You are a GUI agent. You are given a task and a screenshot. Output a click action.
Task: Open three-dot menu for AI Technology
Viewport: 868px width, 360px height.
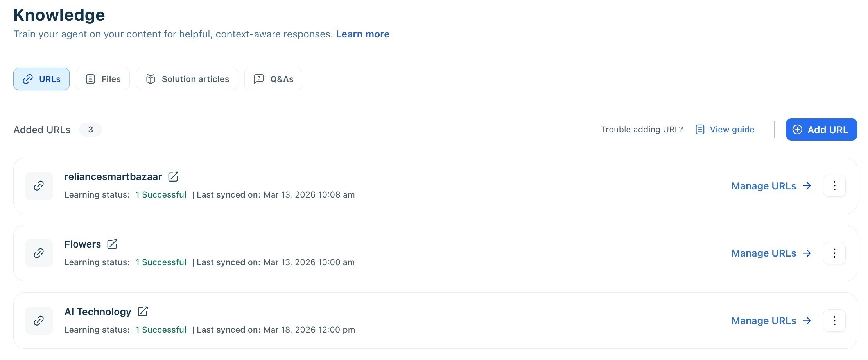coord(834,321)
